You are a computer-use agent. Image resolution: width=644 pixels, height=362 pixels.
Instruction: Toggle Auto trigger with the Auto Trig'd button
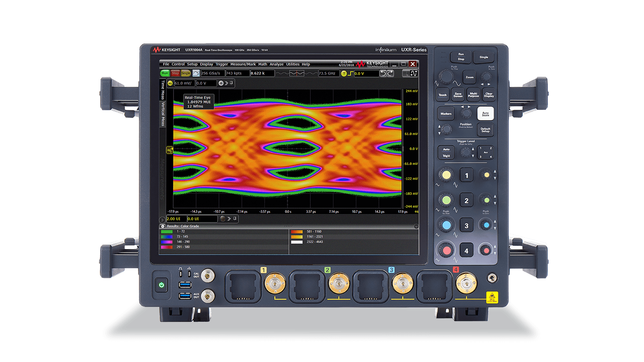[x=446, y=152]
